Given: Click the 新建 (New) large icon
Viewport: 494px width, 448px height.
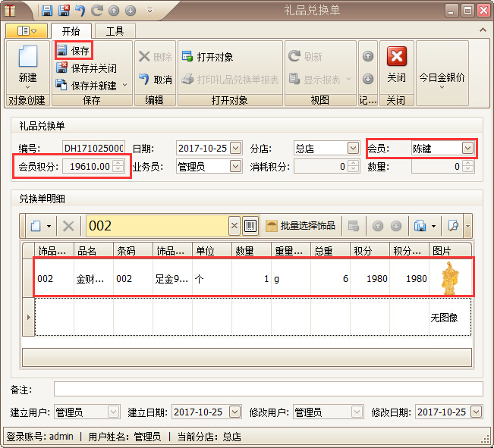Looking at the screenshot, I should [27, 64].
